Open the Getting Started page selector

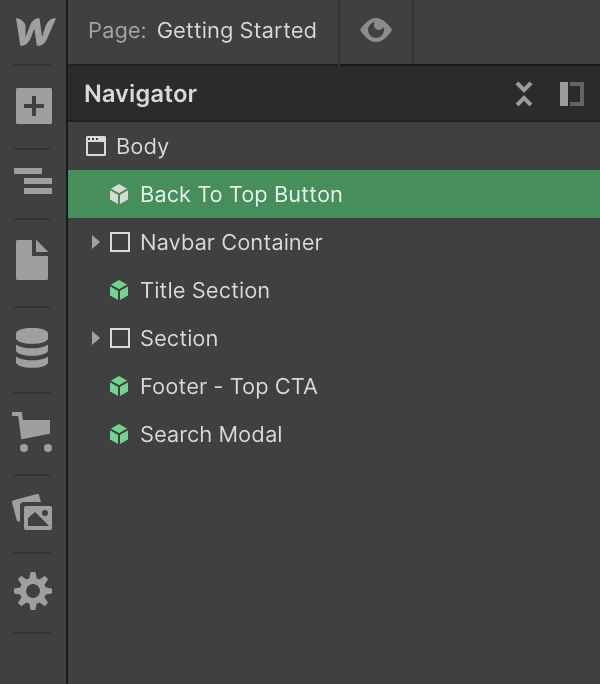pyautogui.click(x=203, y=31)
